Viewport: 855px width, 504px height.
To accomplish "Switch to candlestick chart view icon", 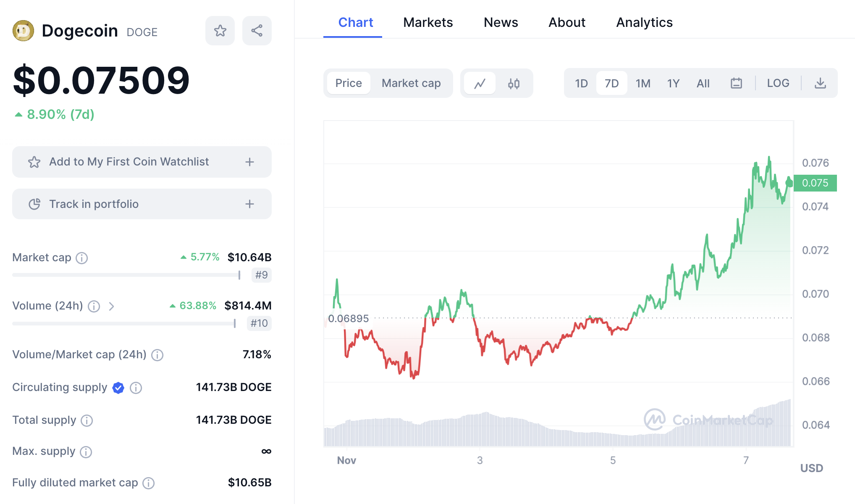I will (514, 84).
